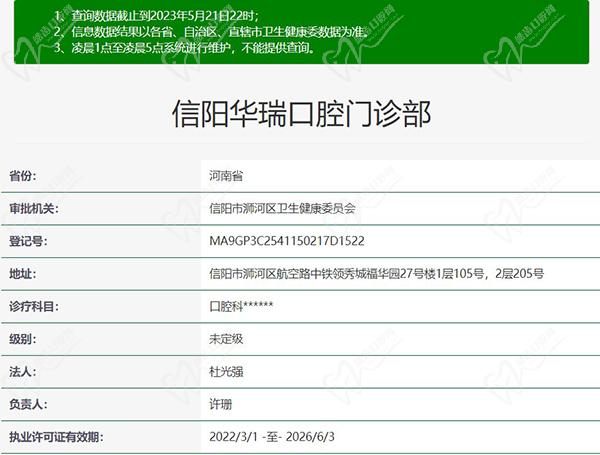Select the 地址 label
The width and height of the screenshot is (600, 455).
[x=23, y=274]
